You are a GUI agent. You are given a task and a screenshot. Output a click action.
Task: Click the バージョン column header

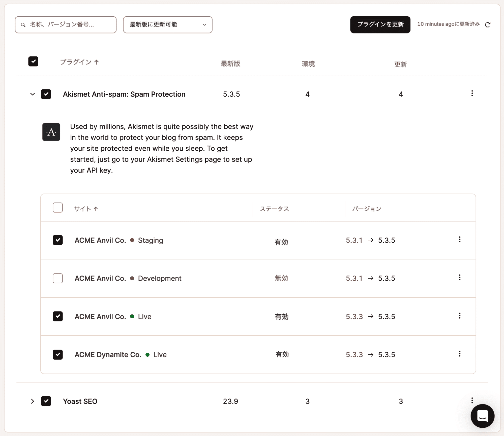[x=367, y=209]
